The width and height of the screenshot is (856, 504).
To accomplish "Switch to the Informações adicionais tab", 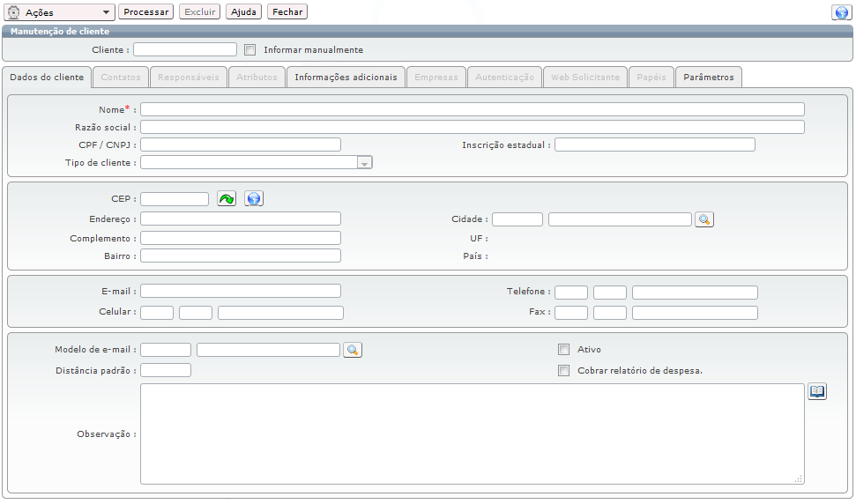I will point(346,78).
